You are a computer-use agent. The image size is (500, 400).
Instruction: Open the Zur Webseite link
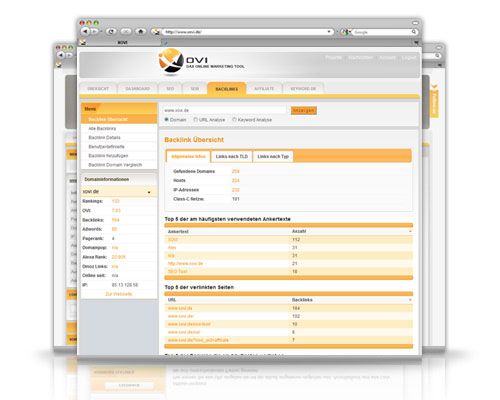tap(119, 294)
